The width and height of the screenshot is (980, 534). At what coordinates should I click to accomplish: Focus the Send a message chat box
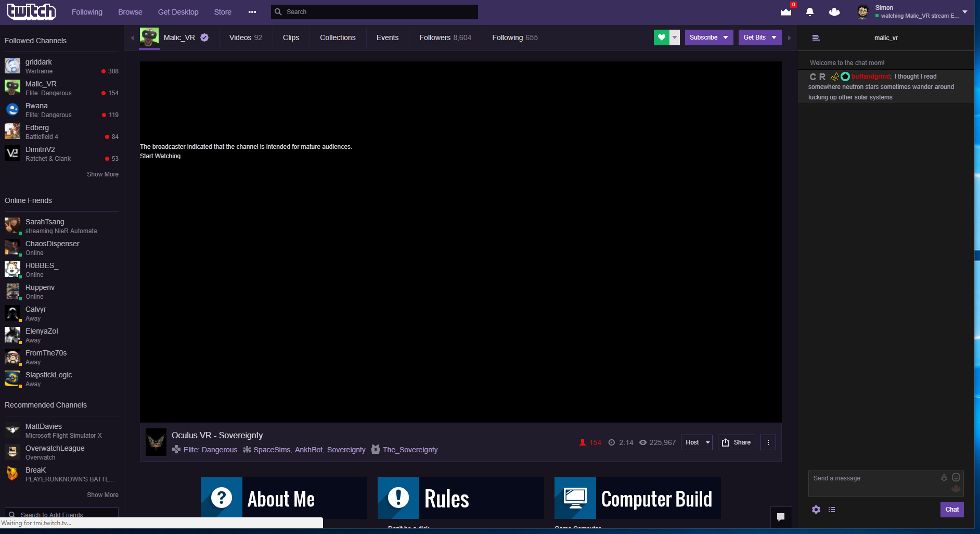pyautogui.click(x=886, y=484)
